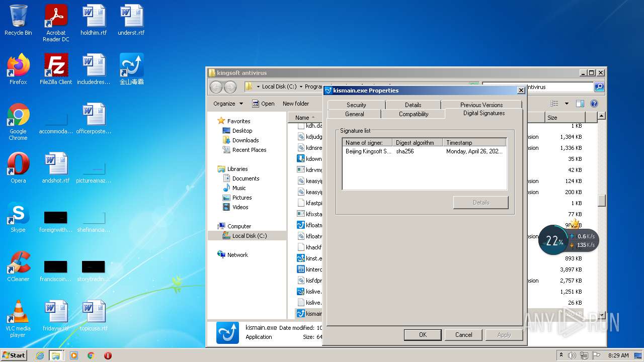
Task: Open the Organize dropdown menu
Action: (228, 104)
